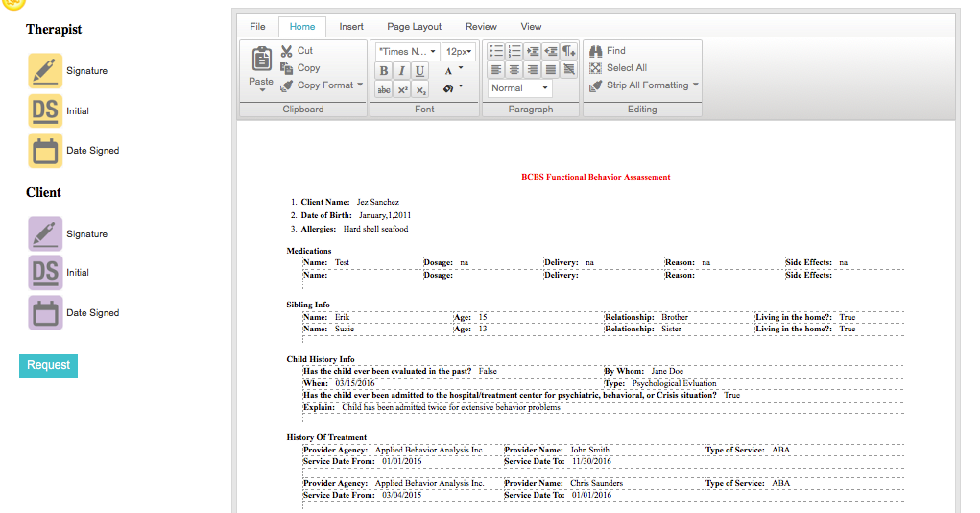
Task: Click the Select All label
Action: coord(627,67)
